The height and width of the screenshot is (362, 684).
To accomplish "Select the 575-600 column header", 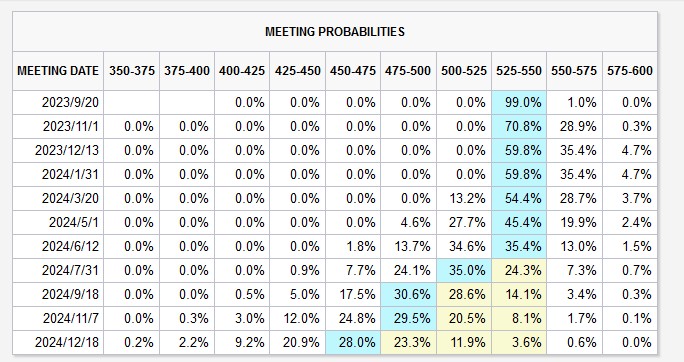I will (629, 71).
